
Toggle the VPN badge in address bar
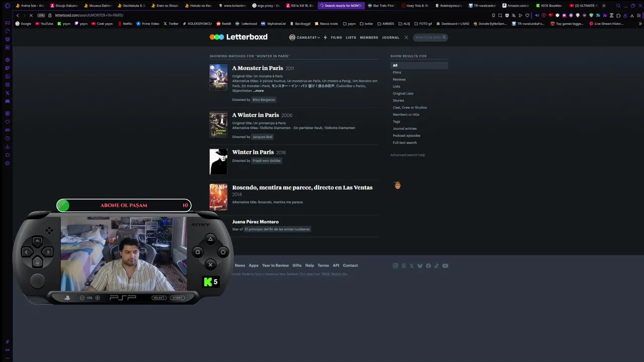pyautogui.click(x=42, y=15)
